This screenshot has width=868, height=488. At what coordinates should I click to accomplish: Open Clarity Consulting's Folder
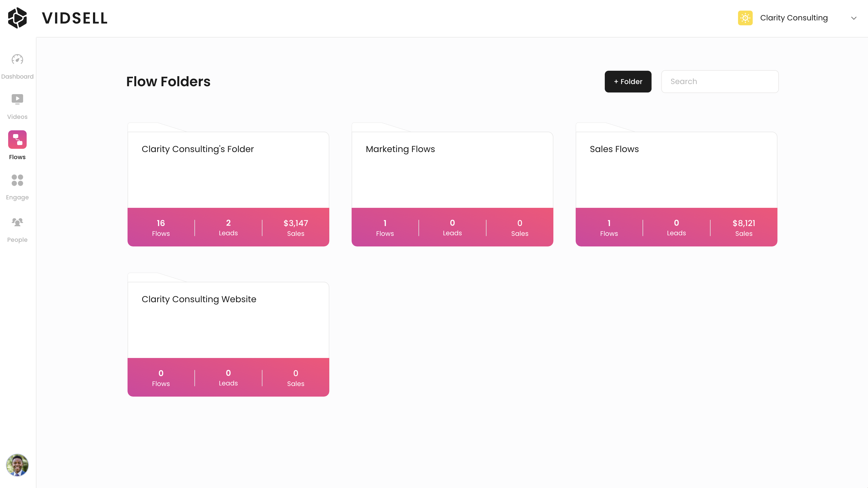tap(228, 175)
